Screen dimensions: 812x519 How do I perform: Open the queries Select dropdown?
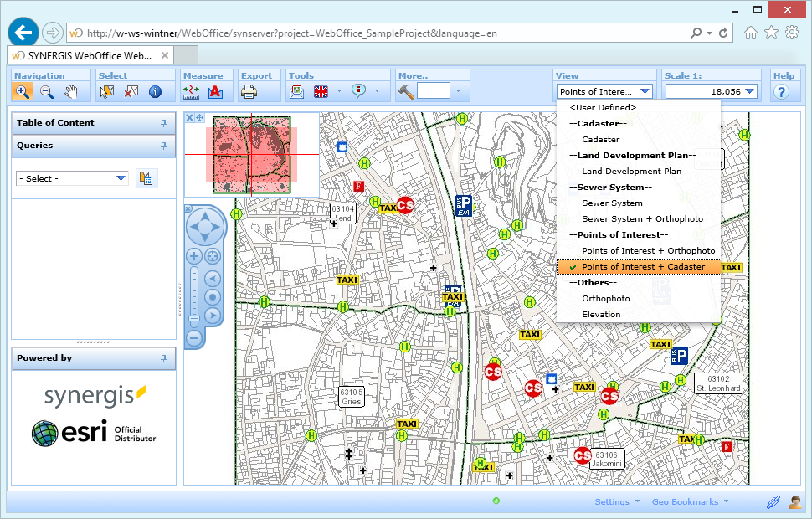click(x=71, y=178)
